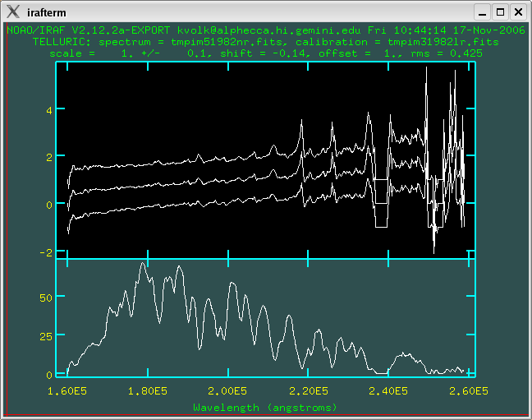Image resolution: width=532 pixels, height=420 pixels.
Task: Click the date 17-Nov-2006
Action: 489,30
